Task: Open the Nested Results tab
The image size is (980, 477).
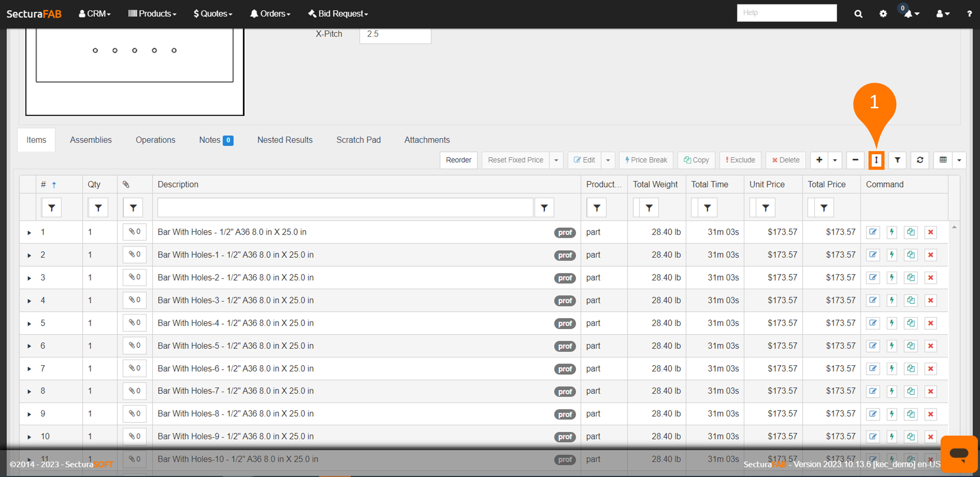Action: coord(285,140)
